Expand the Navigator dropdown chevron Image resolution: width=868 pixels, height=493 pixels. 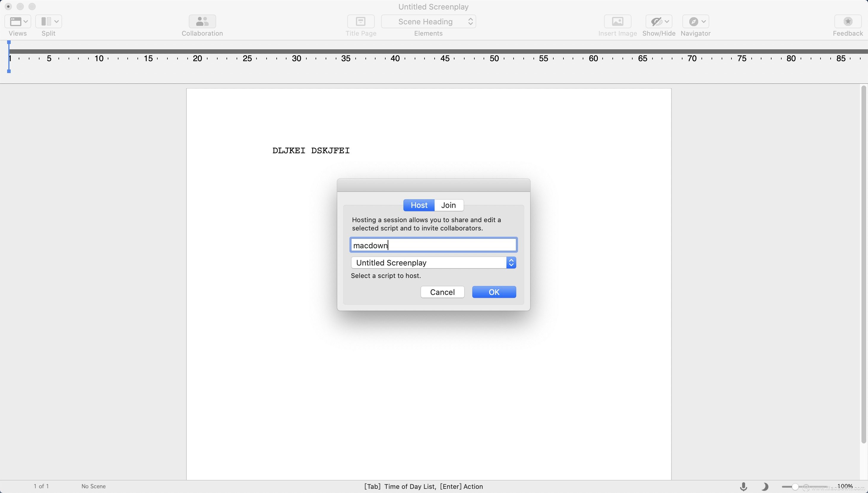click(x=704, y=21)
